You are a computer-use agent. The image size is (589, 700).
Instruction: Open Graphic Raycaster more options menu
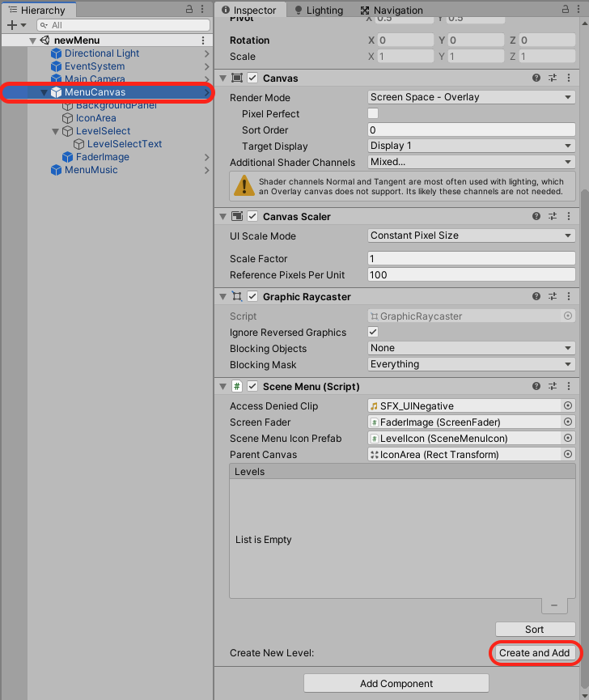[570, 297]
